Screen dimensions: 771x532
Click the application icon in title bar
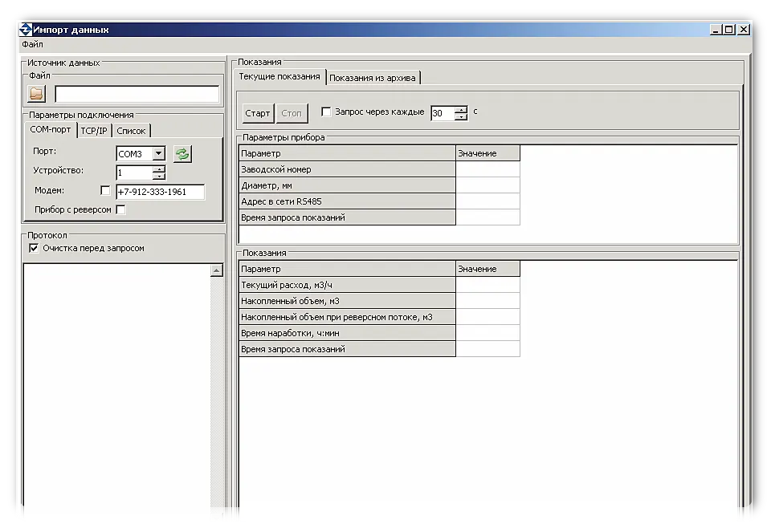pyautogui.click(x=24, y=30)
